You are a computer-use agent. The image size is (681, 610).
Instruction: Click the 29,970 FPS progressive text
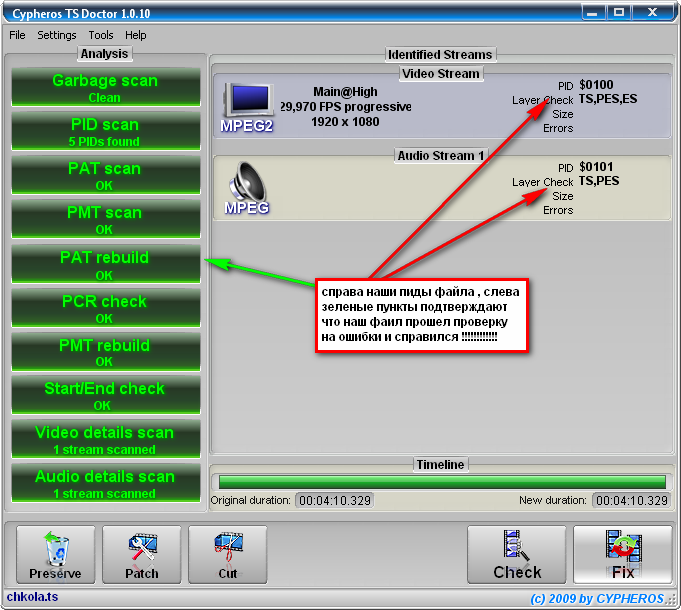coord(346,107)
